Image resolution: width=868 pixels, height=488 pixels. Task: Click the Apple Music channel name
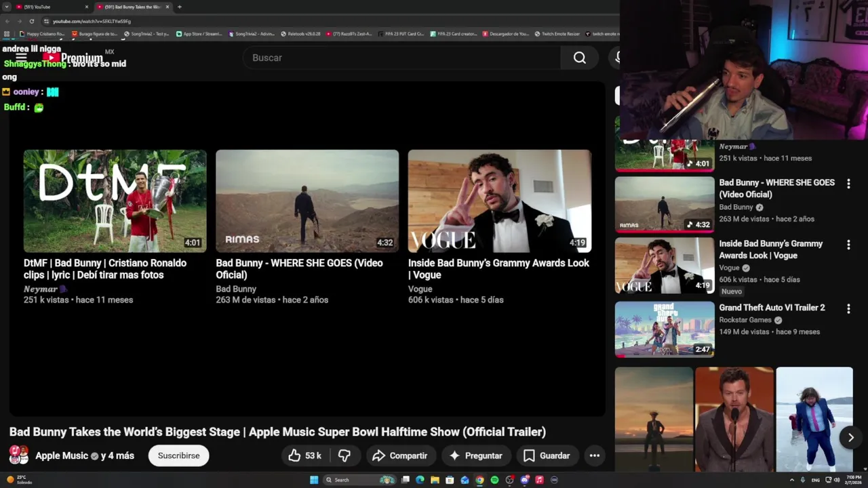(62, 455)
